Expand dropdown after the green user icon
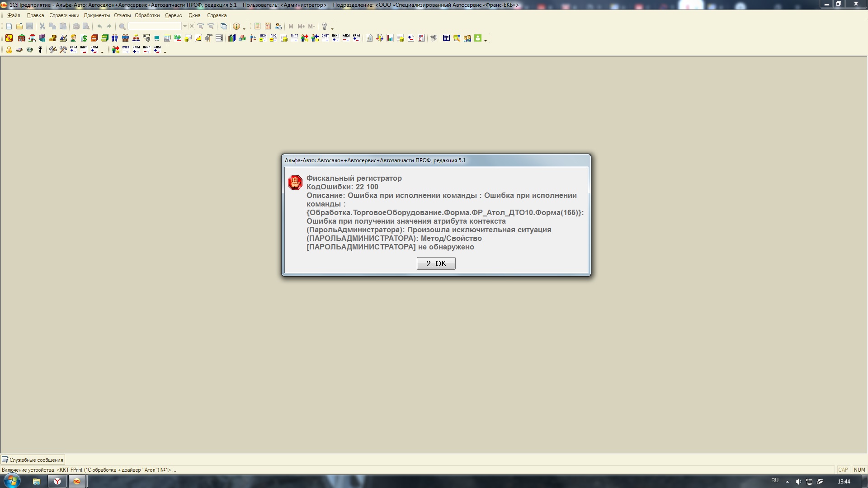 coord(486,40)
